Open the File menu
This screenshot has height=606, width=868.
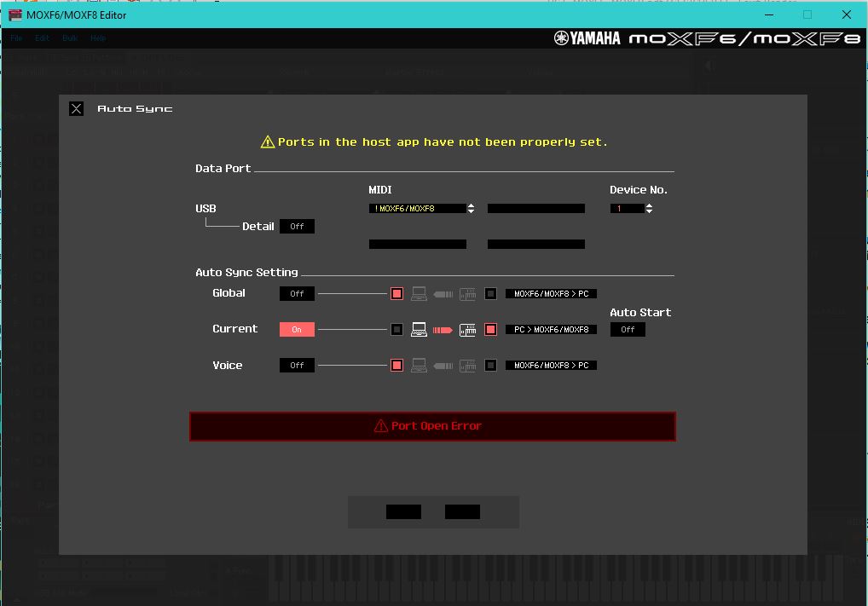coord(16,38)
